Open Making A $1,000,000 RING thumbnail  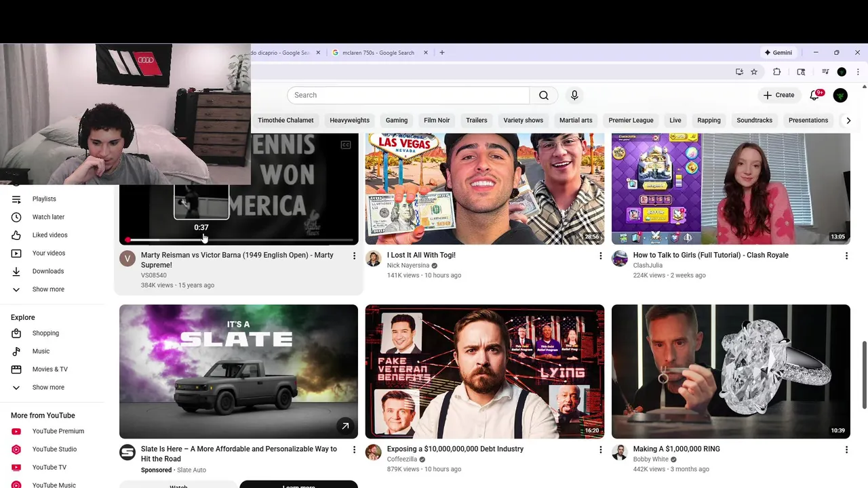click(730, 371)
